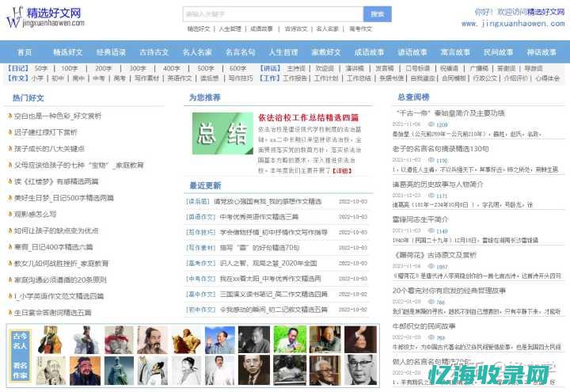
Task: Open 美好生日梦_日记500字精选两篇 article
Action: pyautogui.click(x=63, y=198)
